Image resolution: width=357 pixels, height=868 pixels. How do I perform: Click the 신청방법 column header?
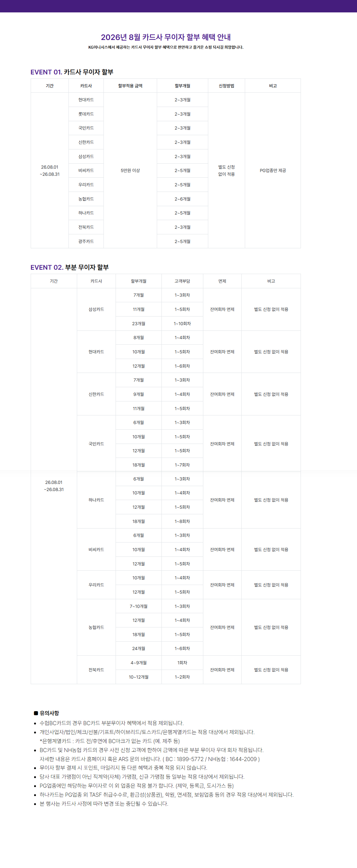coord(226,86)
